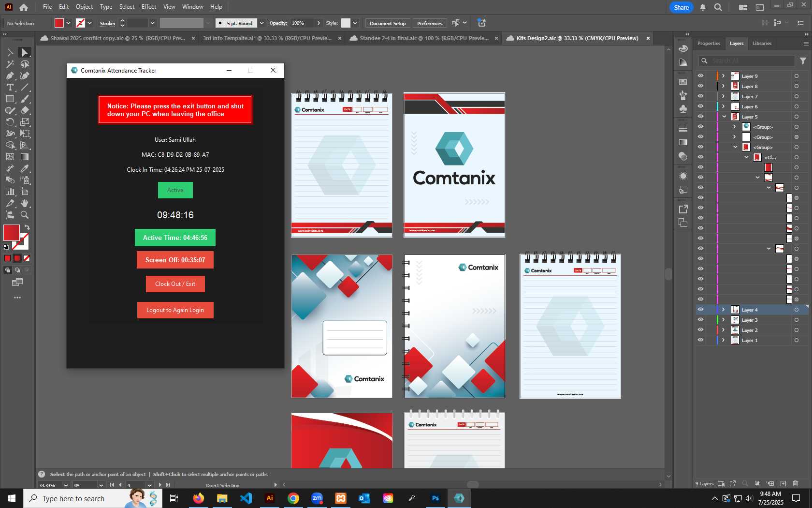Expand Layer 9 in Layers panel
This screenshot has width=812, height=508.
click(x=724, y=76)
